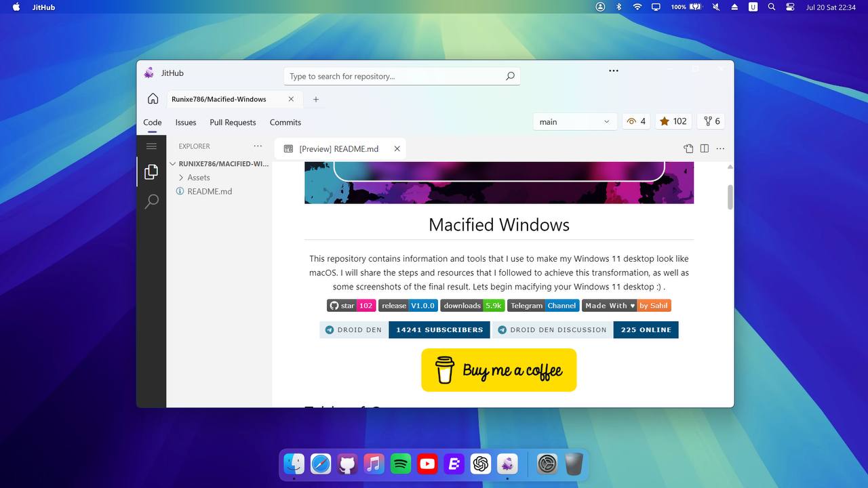Open the Droid Den Discussion 225 online badge
The image size is (868, 488).
[x=586, y=330]
